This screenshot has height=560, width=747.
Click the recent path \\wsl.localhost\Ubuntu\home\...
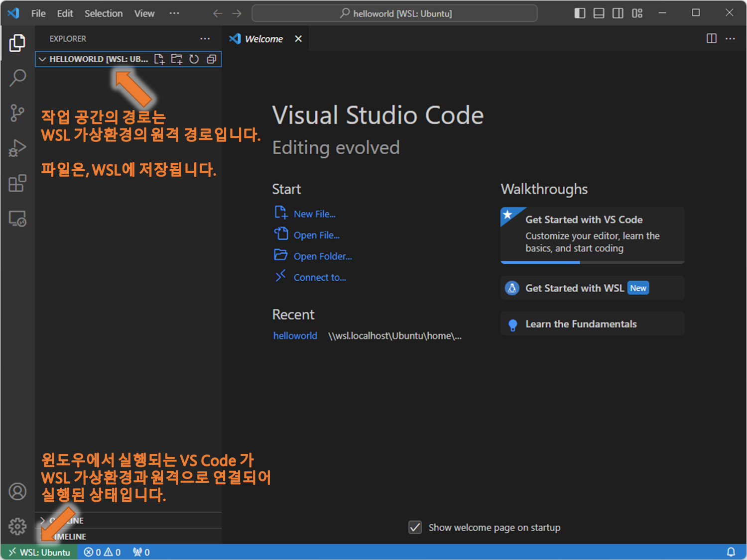pyautogui.click(x=394, y=336)
